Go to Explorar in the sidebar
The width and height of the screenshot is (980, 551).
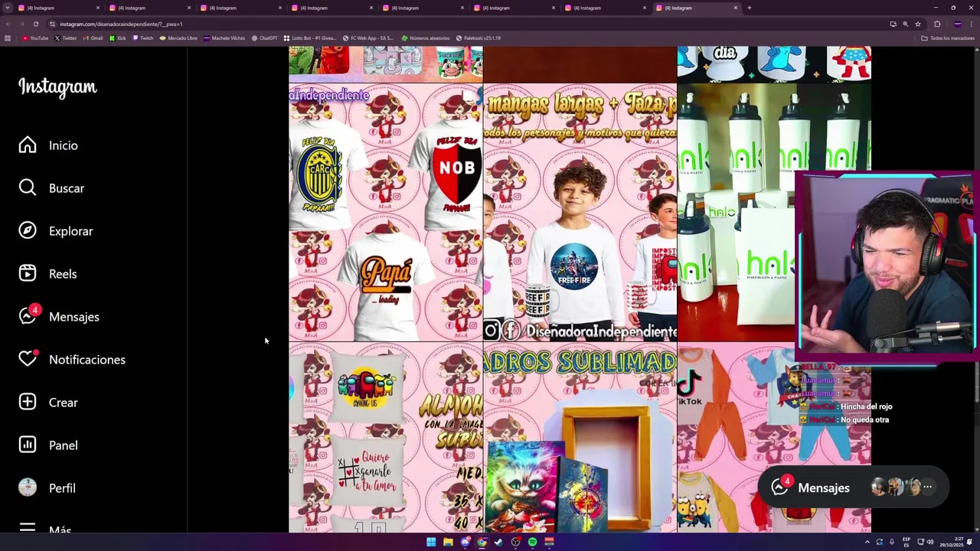[x=56, y=231]
